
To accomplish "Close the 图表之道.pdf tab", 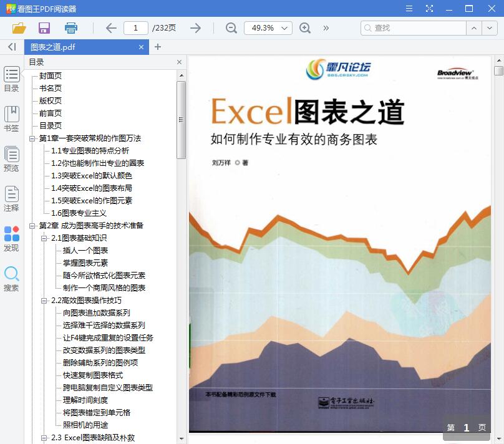I will coord(141,47).
